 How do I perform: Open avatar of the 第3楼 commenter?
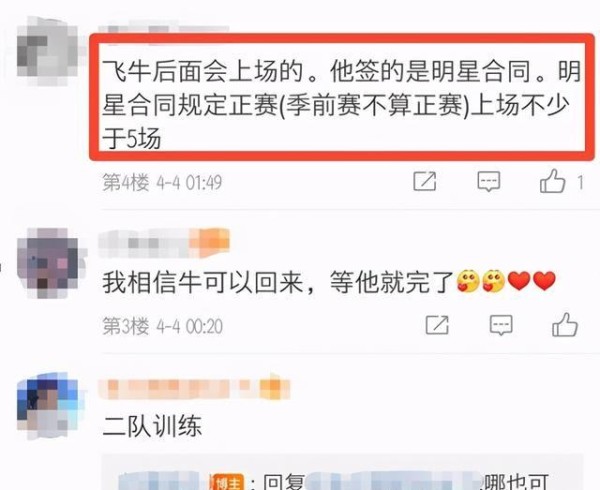tap(48, 263)
